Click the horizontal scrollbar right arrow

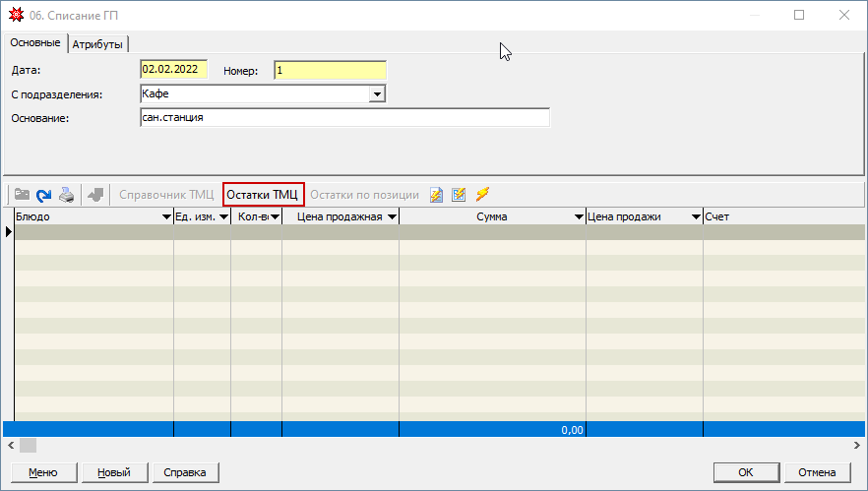pyautogui.click(x=857, y=445)
